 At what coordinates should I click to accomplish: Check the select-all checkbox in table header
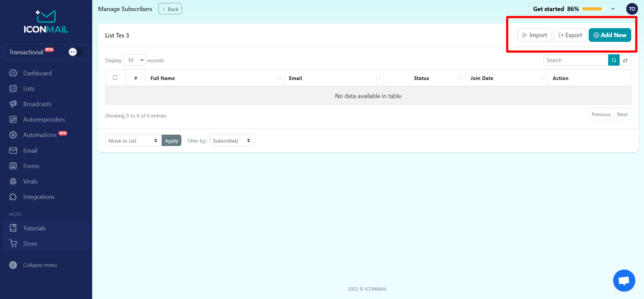115,78
